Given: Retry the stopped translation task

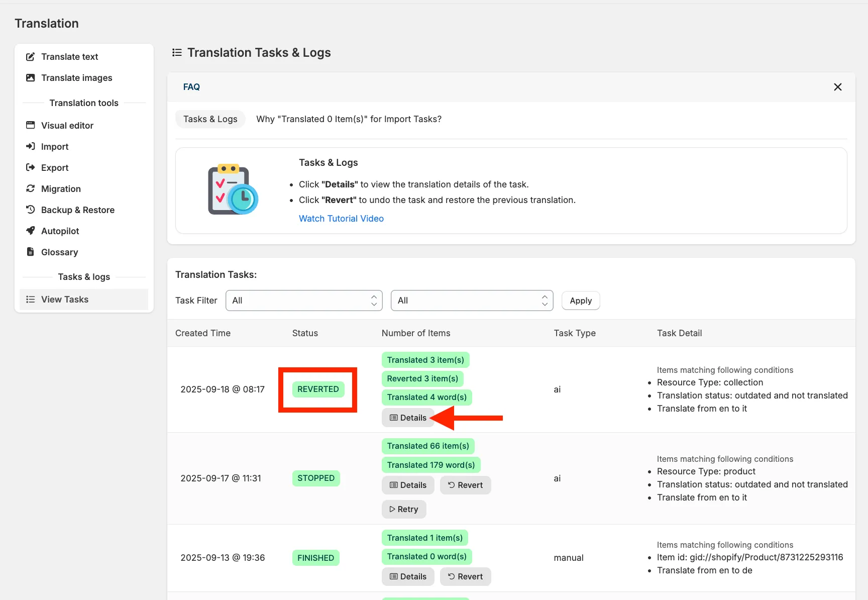Looking at the screenshot, I should [x=404, y=509].
